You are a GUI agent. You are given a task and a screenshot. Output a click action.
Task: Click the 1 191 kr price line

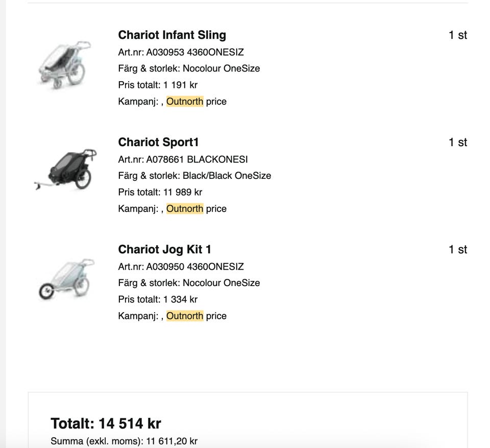pyautogui.click(x=158, y=85)
